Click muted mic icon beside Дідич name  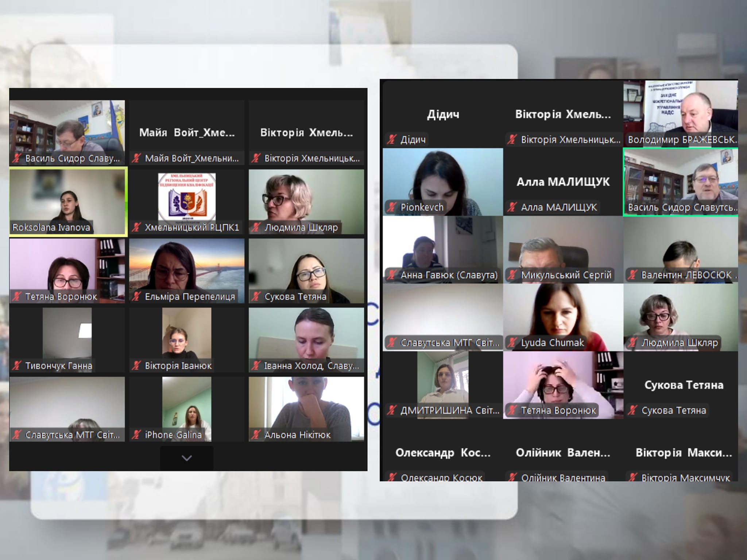(x=392, y=139)
